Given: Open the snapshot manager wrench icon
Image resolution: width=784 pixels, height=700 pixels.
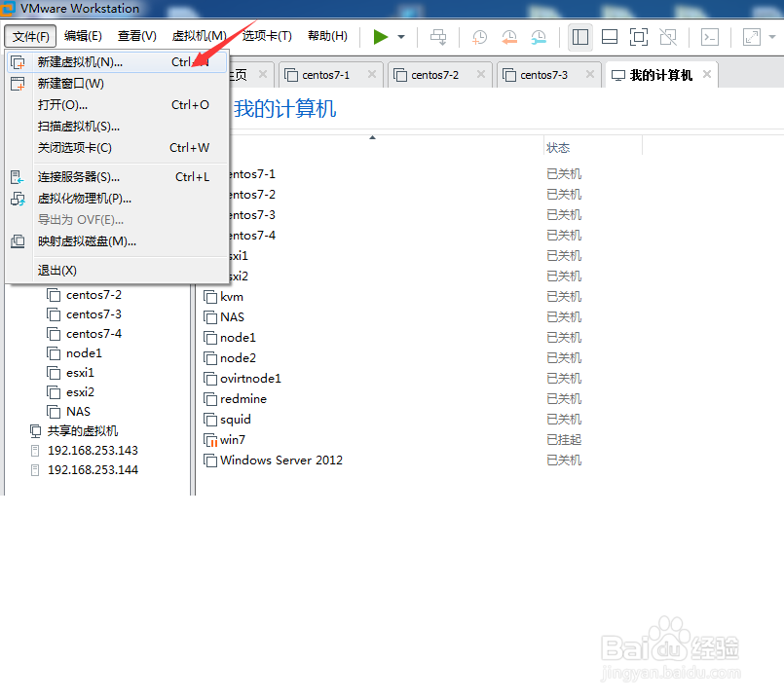Looking at the screenshot, I should pos(539,37).
